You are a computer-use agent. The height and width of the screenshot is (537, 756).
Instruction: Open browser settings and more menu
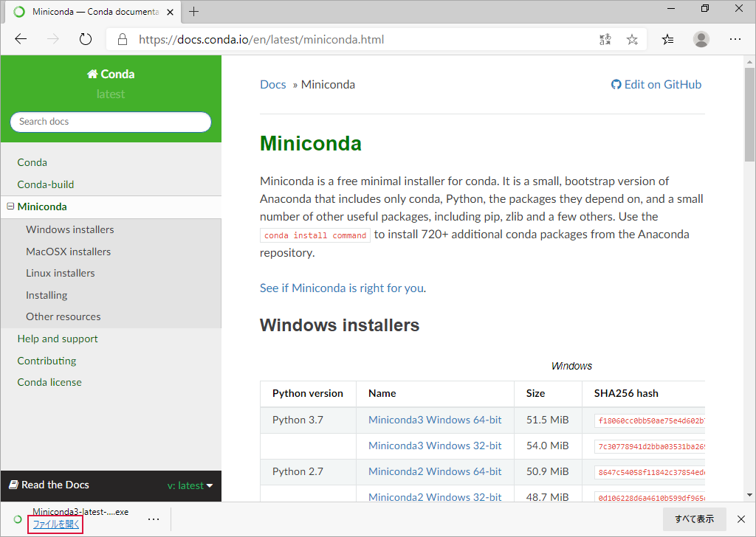coord(735,40)
